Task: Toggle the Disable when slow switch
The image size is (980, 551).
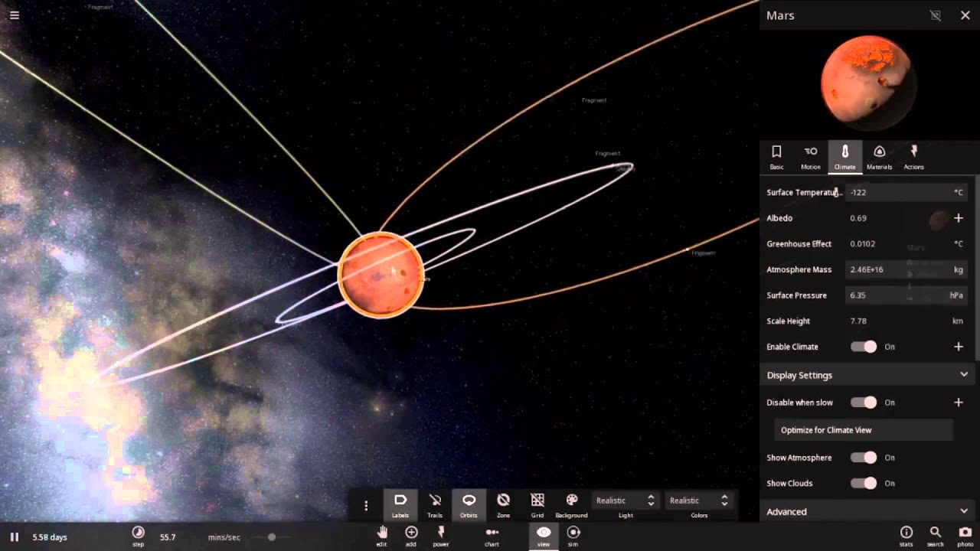Action: [x=864, y=403]
